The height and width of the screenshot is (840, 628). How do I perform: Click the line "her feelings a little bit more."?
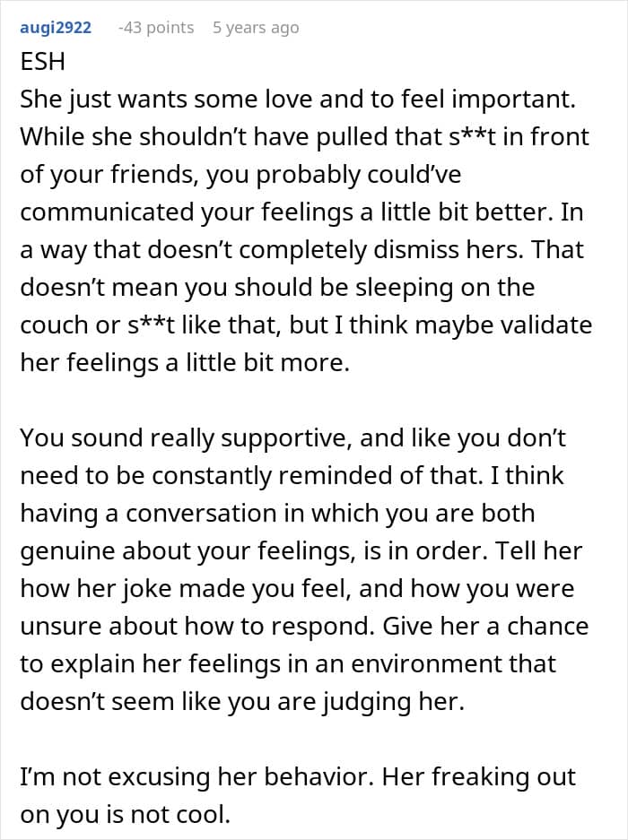(185, 363)
